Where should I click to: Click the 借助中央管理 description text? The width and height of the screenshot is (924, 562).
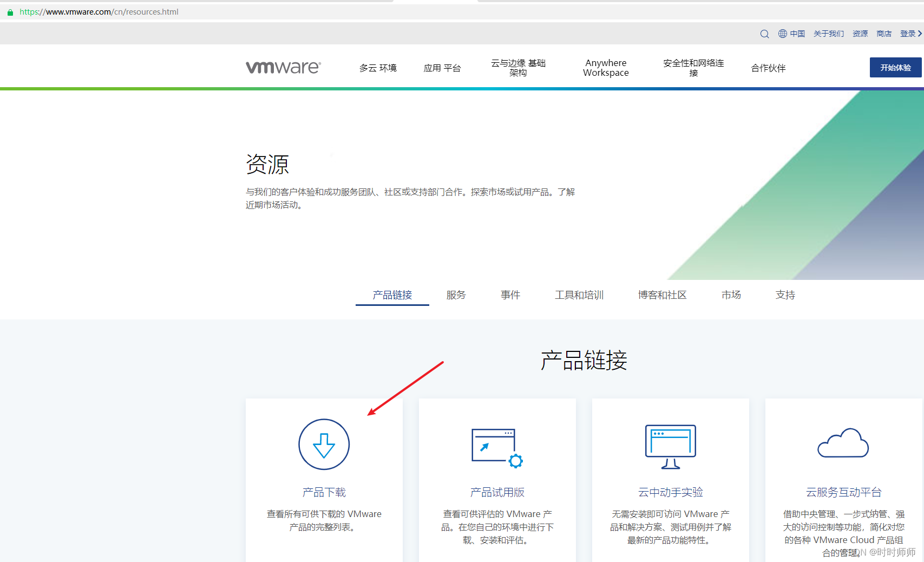coord(843,533)
